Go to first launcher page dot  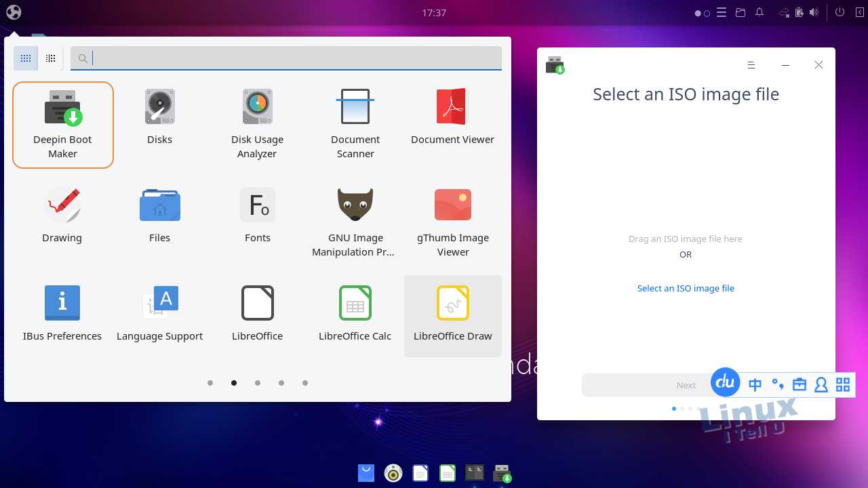[x=210, y=383]
